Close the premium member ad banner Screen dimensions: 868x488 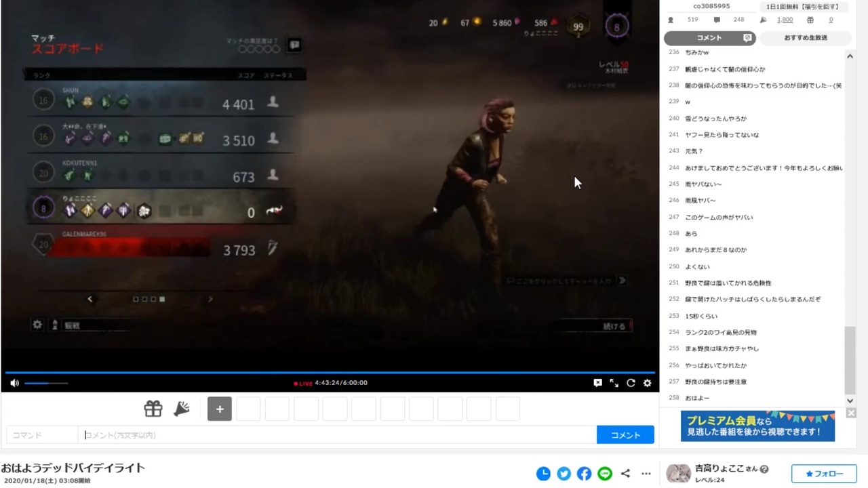[x=851, y=413]
